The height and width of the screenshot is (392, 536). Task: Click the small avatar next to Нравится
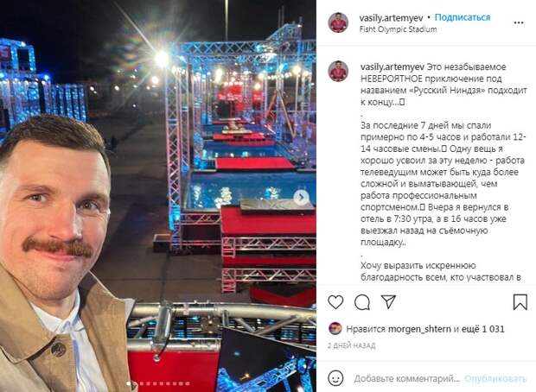335,329
